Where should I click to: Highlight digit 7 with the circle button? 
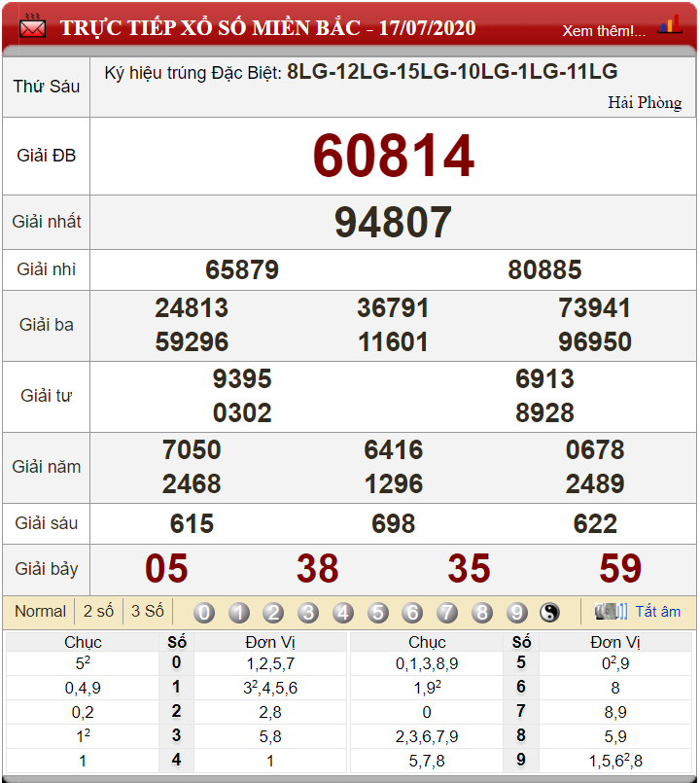point(447,612)
